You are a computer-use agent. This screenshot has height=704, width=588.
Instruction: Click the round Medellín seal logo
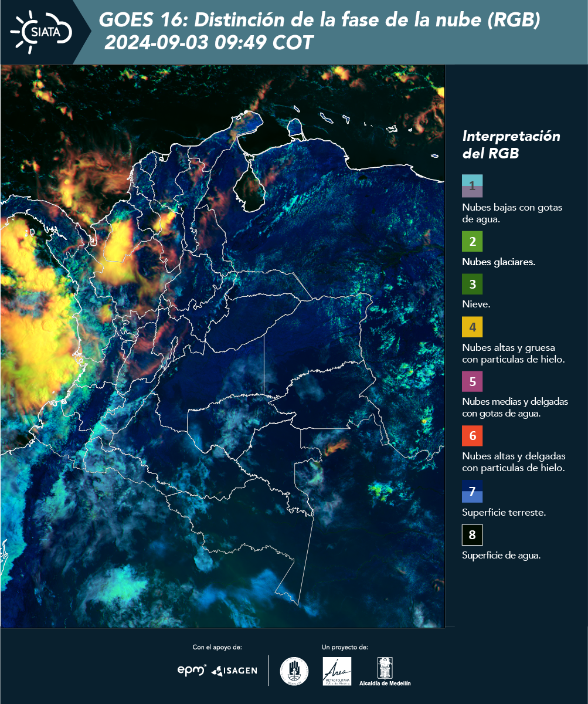294,671
